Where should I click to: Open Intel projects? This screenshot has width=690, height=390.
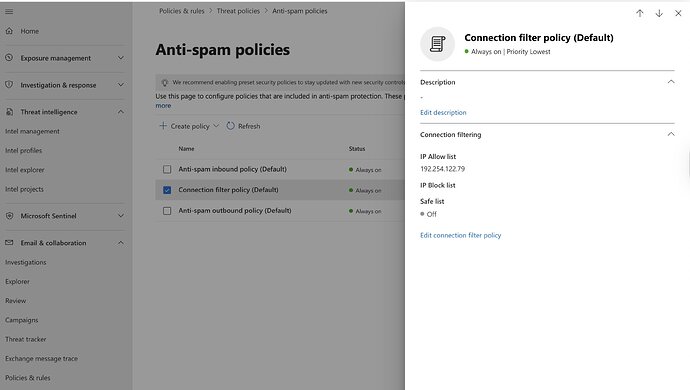point(24,189)
